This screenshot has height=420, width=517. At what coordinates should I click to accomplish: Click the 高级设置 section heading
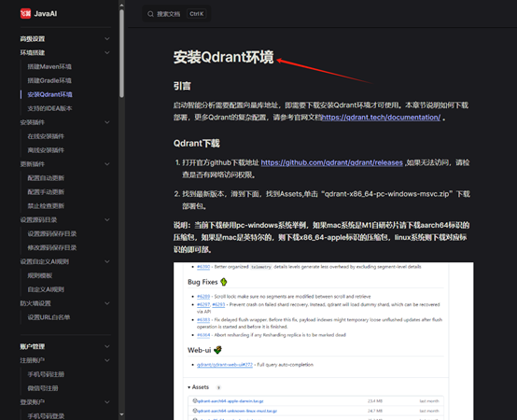[33, 39]
